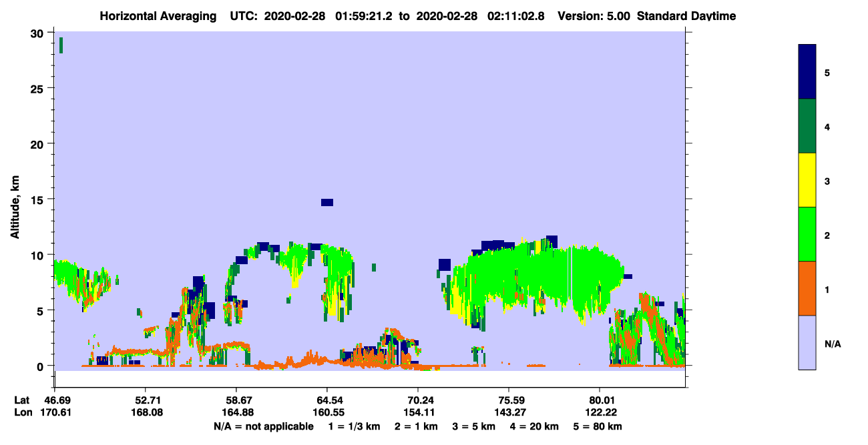The width and height of the screenshot is (868, 445).
Task: Click 'Standard Daytime' in the title
Action: pos(686,15)
